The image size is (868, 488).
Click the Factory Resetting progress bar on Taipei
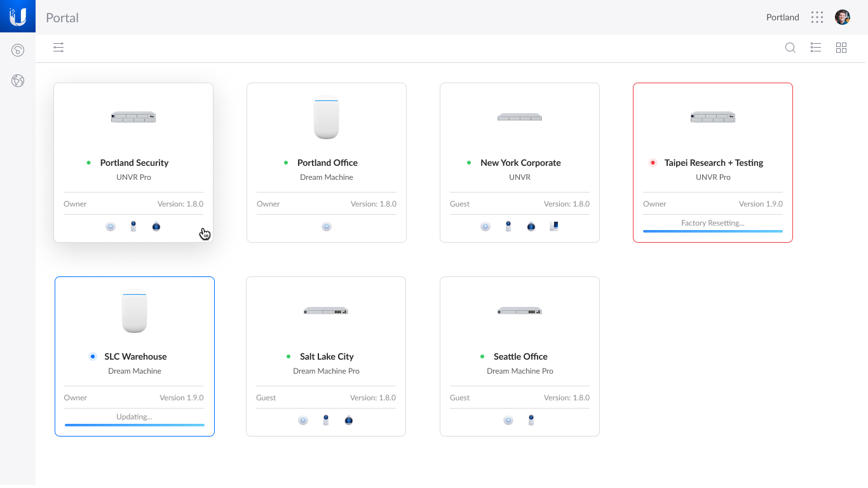point(713,231)
